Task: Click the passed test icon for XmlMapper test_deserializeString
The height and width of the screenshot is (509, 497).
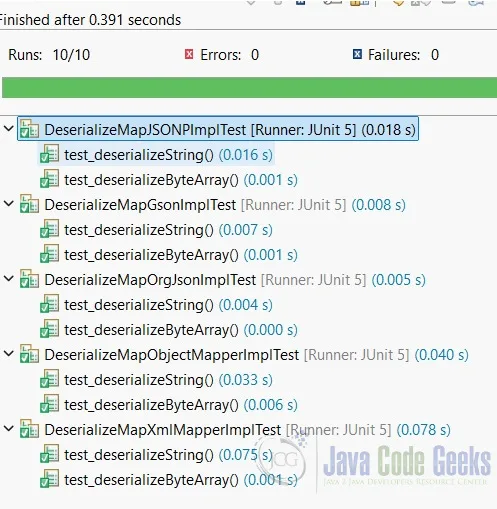Action: [49, 454]
